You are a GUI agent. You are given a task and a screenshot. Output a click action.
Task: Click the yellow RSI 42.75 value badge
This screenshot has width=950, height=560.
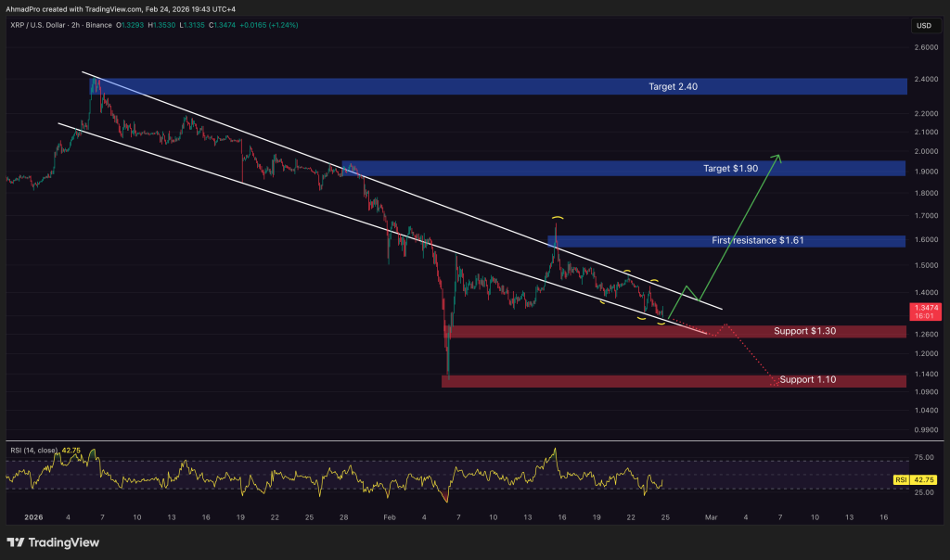point(922,479)
